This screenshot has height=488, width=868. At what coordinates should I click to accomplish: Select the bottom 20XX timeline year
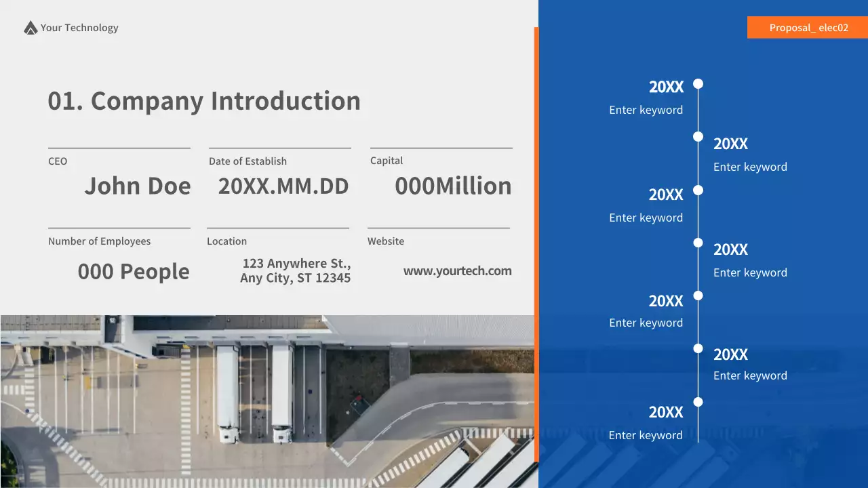[x=666, y=412]
